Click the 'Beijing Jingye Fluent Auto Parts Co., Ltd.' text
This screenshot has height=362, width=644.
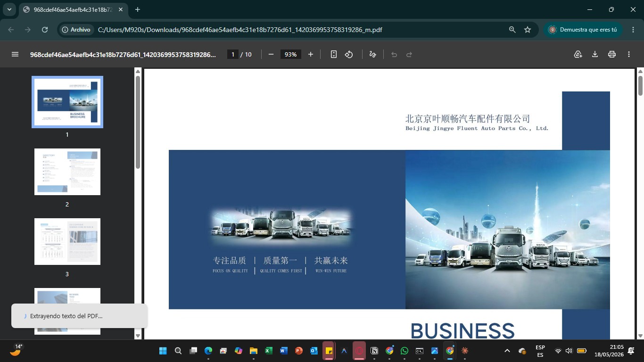477,128
